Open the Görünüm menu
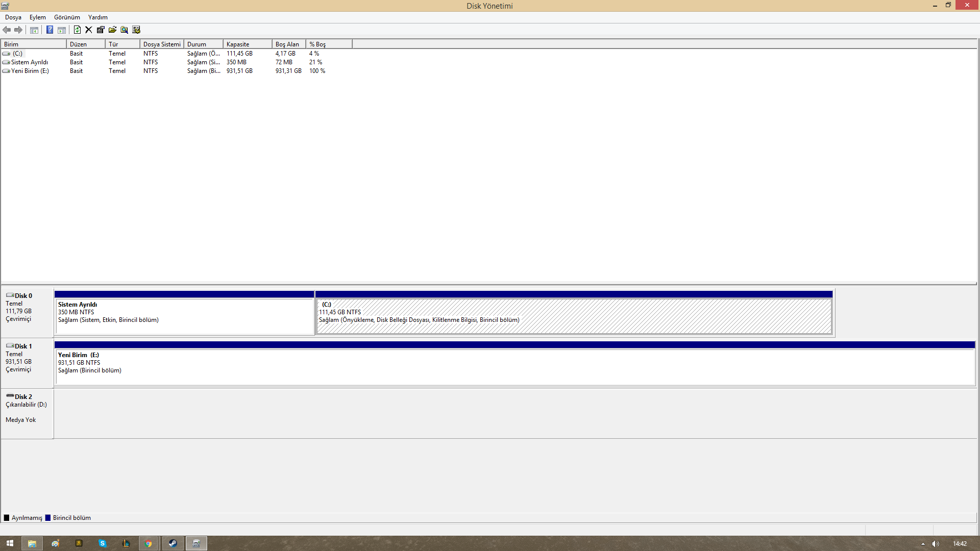Screen dimensions: 980x551 tap(67, 17)
